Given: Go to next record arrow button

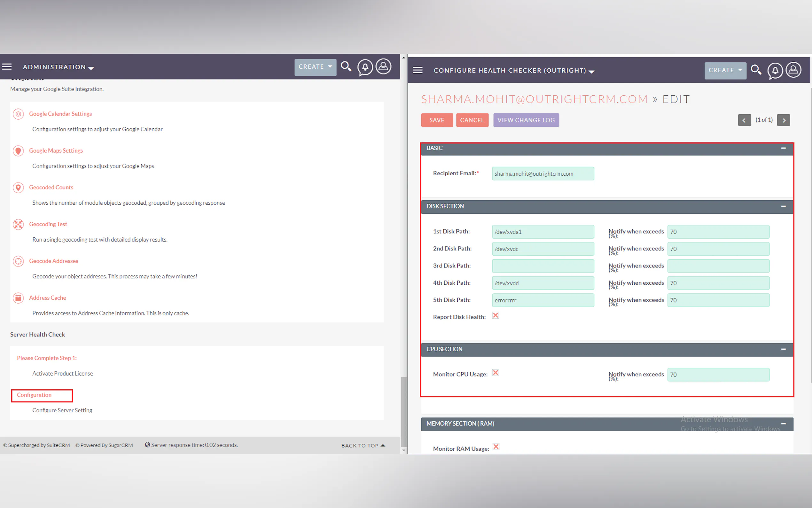Looking at the screenshot, I should point(784,120).
